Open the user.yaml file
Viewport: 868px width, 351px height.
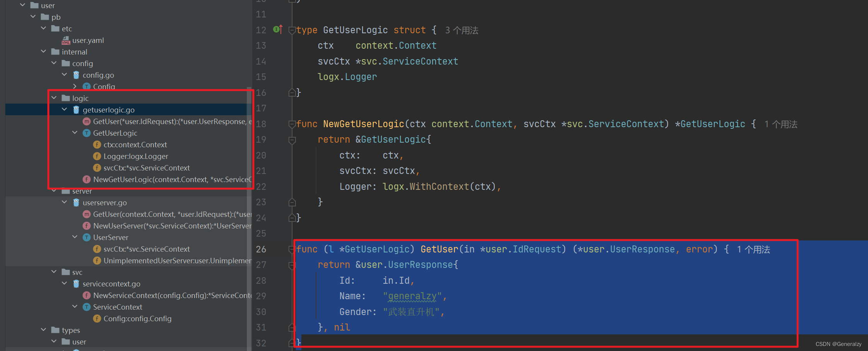[88, 40]
